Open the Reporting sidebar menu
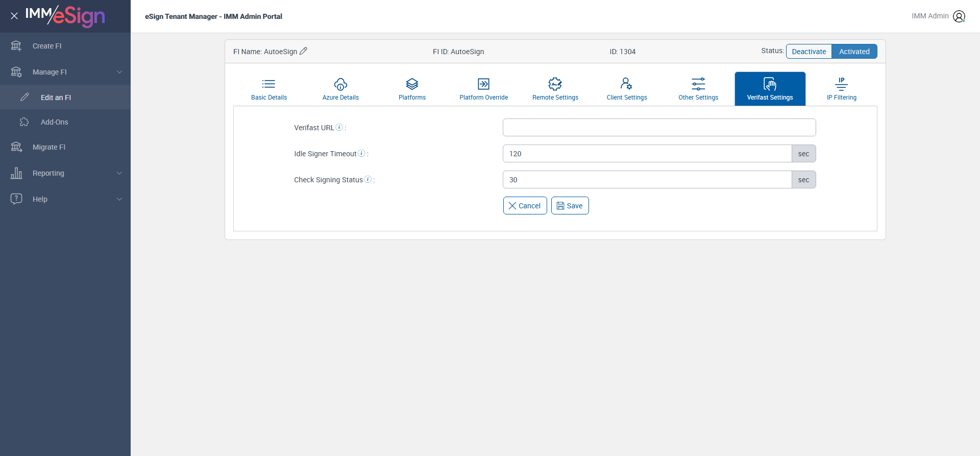980x456 pixels. (x=65, y=173)
